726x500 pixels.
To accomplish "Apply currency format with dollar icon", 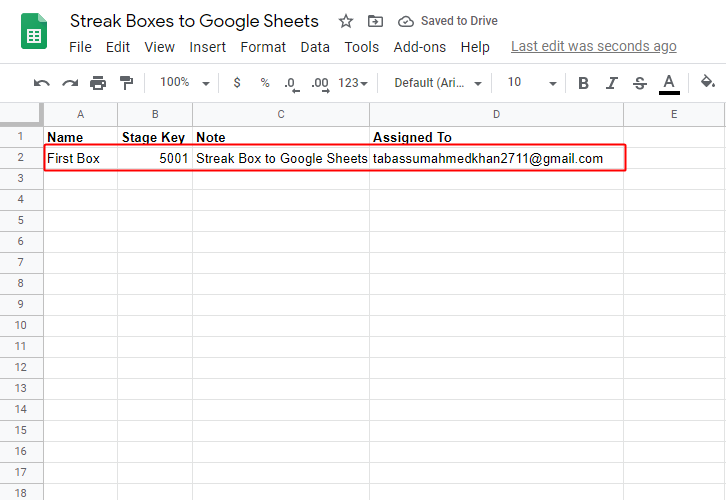I will (x=237, y=83).
